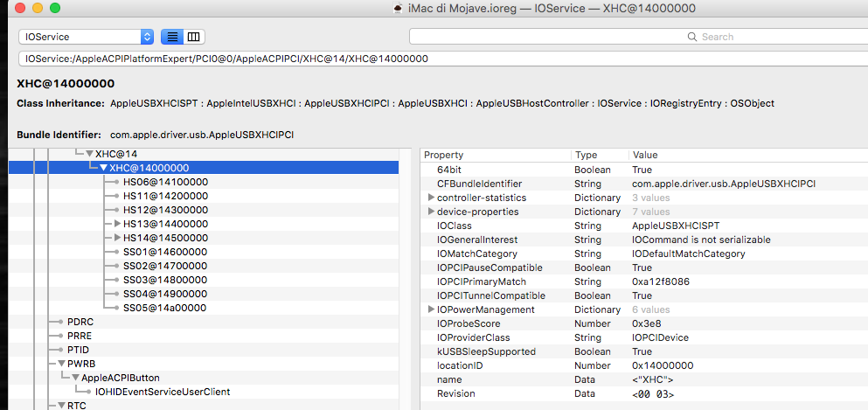Click the 0xa12f8086 value
The width and height of the screenshot is (868, 410).
click(x=661, y=281)
